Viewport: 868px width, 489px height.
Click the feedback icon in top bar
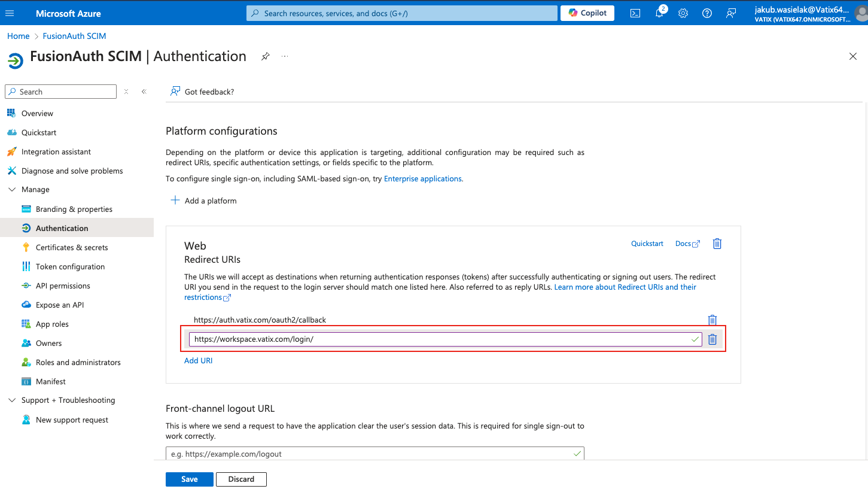731,13
